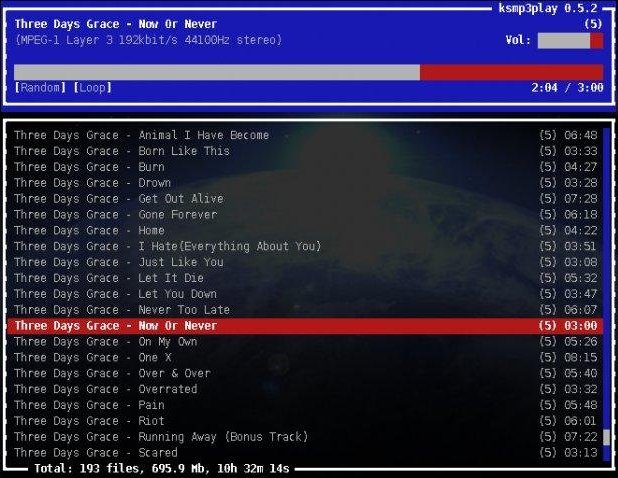Toggle the Random playback mode
This screenshot has width=618, height=478.
click(x=40, y=87)
